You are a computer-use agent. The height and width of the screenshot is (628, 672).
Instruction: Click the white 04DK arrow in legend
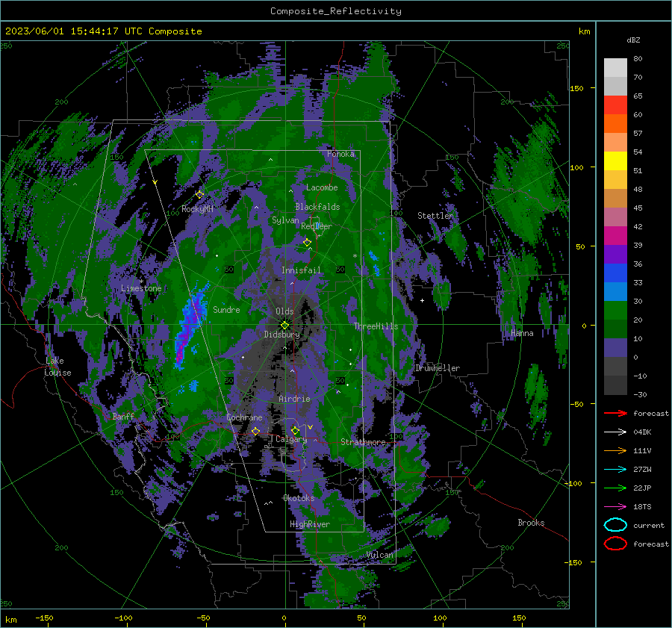[615, 432]
